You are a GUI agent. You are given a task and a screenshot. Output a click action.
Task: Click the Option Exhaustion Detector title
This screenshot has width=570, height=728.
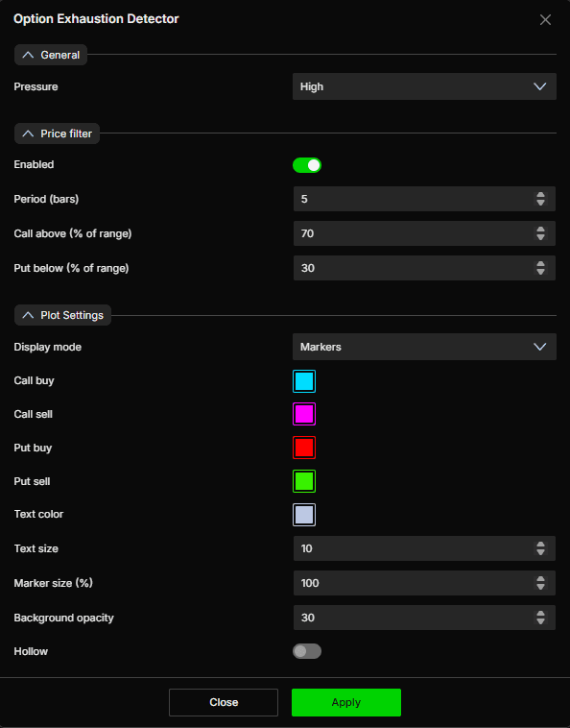[x=96, y=19]
